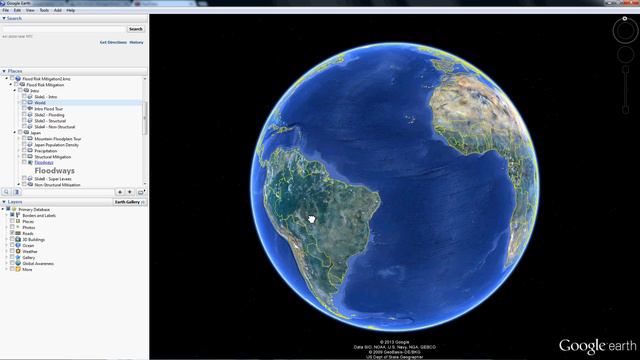Viewport: 640px width, 360px height.
Task: Collapse the Primary Database node
Action: [x=3, y=209]
